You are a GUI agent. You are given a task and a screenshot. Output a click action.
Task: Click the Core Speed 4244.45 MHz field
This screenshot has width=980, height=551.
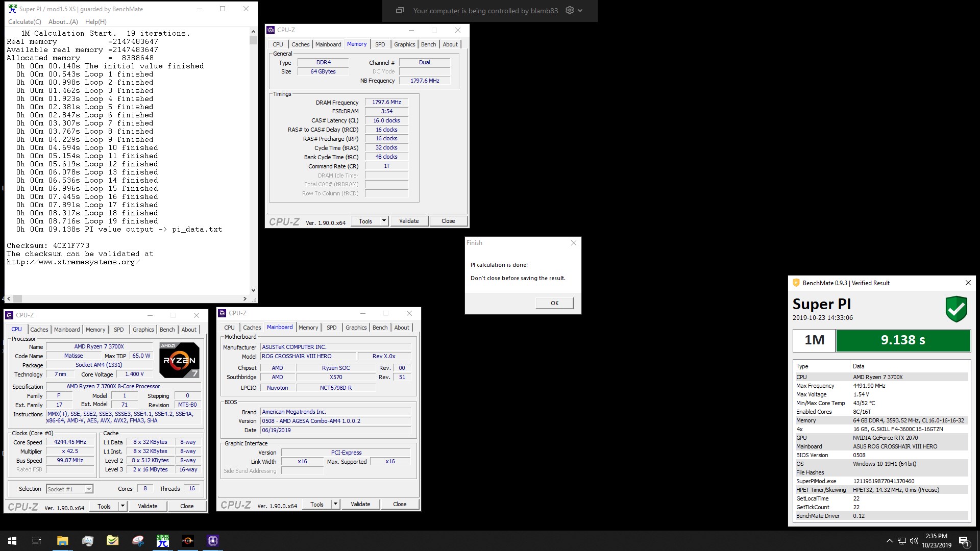[70, 442]
